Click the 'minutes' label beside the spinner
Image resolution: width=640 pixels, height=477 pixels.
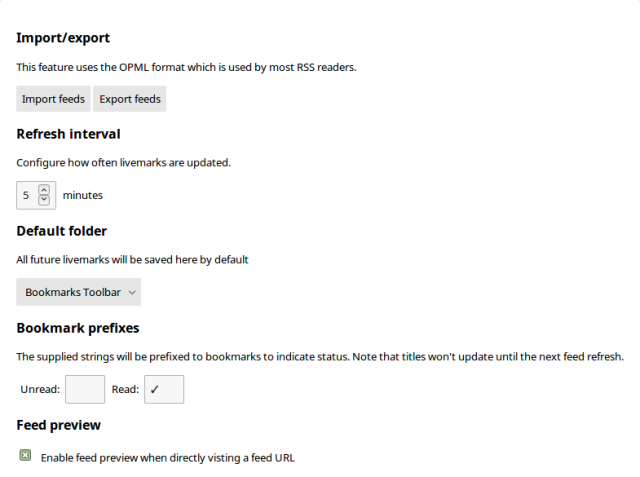pyautogui.click(x=82, y=195)
